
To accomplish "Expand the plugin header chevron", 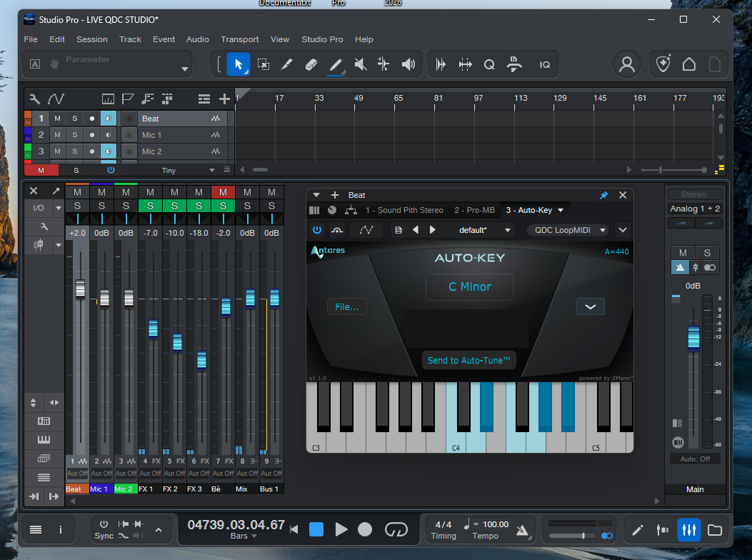I will click(623, 230).
